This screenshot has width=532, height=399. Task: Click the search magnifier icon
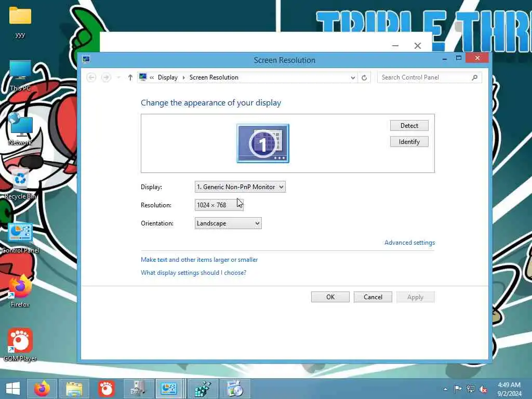[475, 77]
